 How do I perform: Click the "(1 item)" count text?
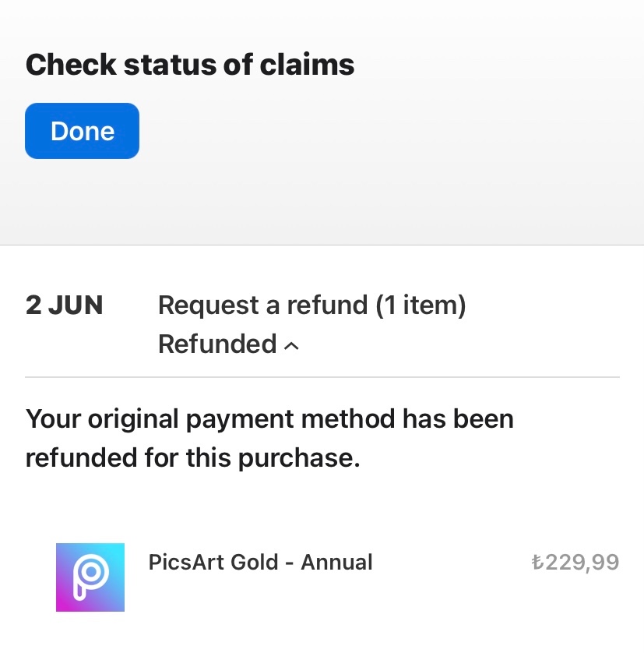[x=421, y=305]
